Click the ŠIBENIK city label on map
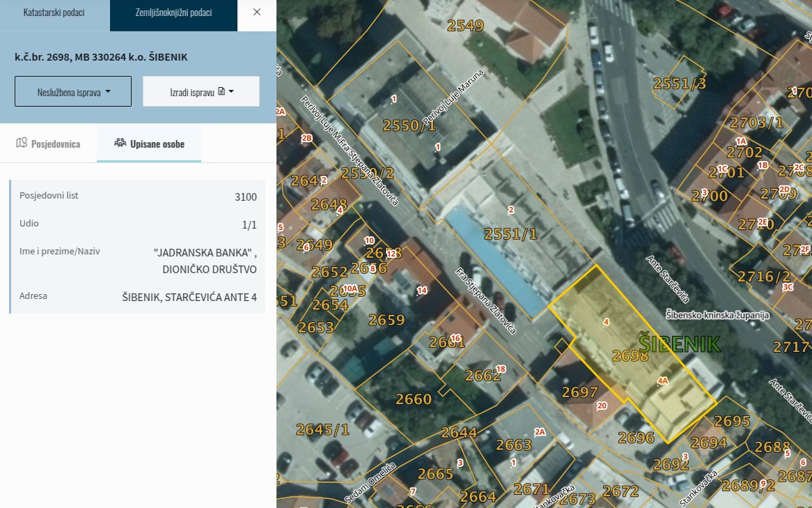The width and height of the screenshot is (812, 508). [x=680, y=344]
